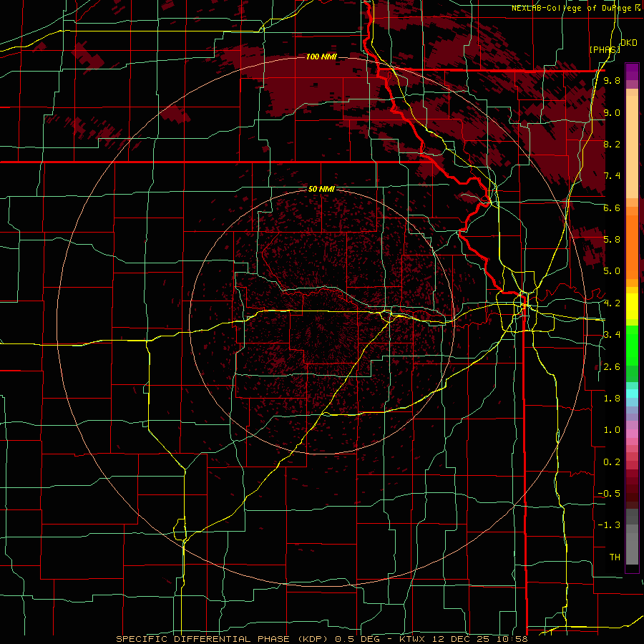Click the 1.8 value on the color scale
644x644 pixels.
coord(612,399)
